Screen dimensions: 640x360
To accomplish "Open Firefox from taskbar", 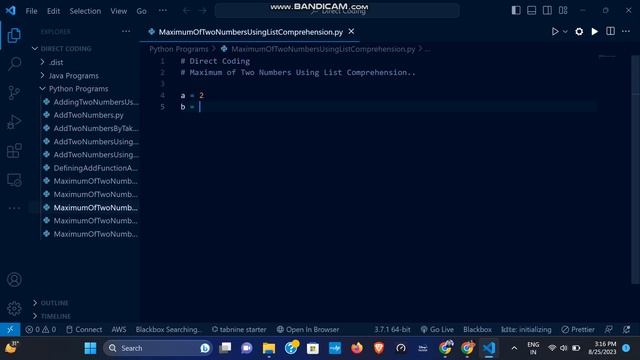I will pyautogui.click(x=357, y=348).
